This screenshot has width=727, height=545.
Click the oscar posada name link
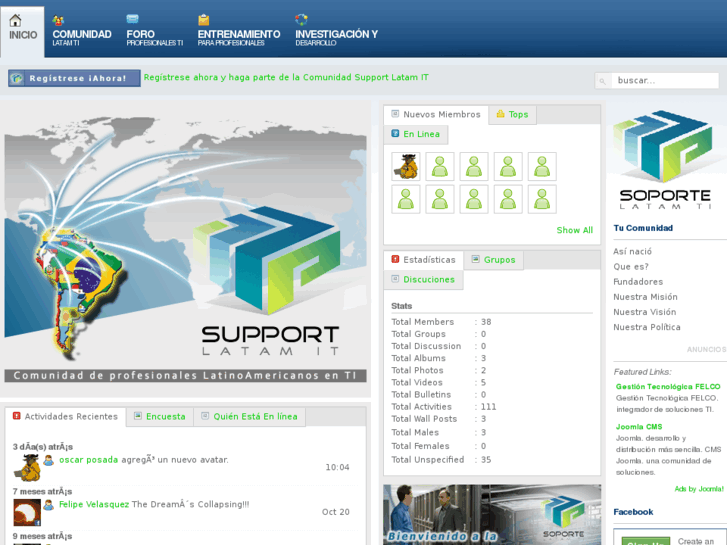(x=89, y=460)
